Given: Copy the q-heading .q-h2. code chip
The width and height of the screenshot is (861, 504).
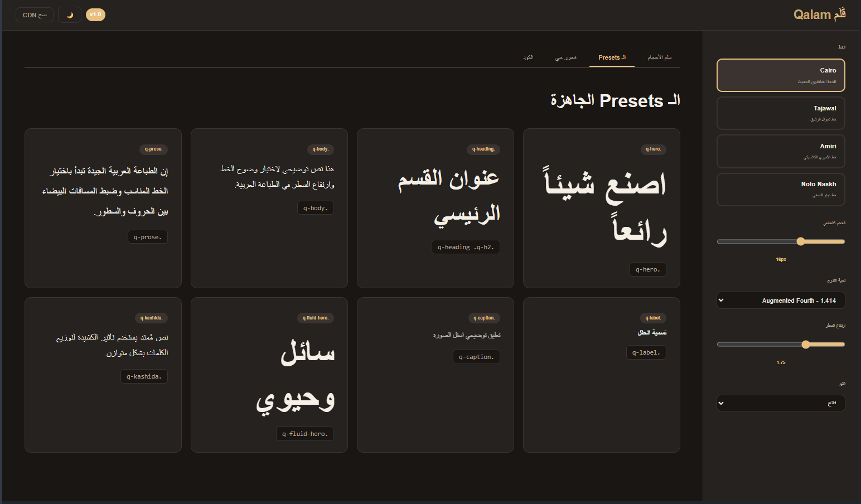Looking at the screenshot, I should [x=466, y=247].
